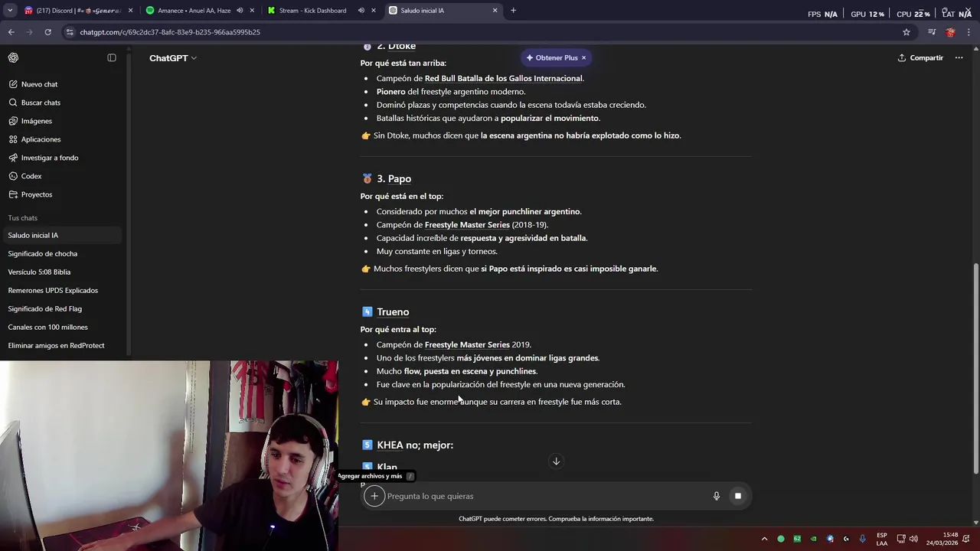This screenshot has height=551, width=980.
Task: Click the Imágenes icon in the sidebar
Action: [x=13, y=121]
